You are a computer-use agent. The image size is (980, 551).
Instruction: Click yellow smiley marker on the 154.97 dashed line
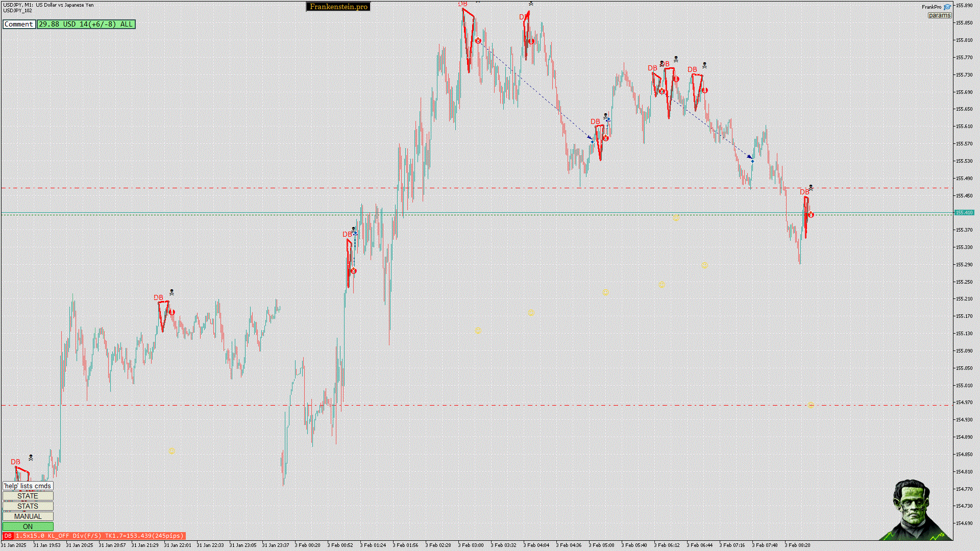pyautogui.click(x=811, y=405)
